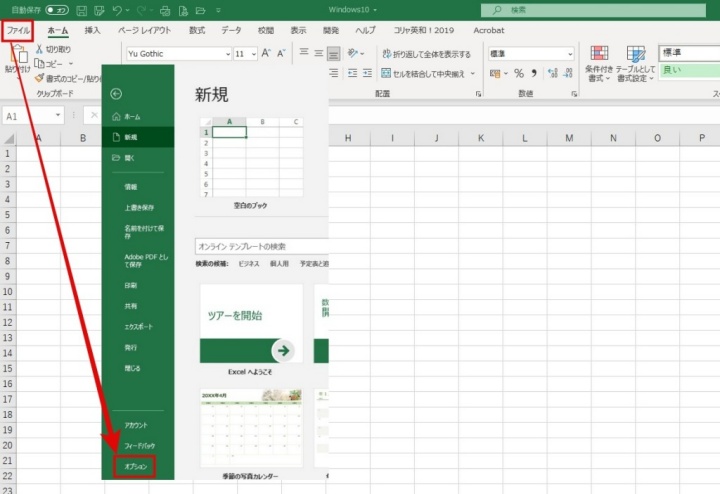Open the Name Box A1 dropdown arrow
Image resolution: width=720 pixels, height=494 pixels.
pyautogui.click(x=58, y=115)
